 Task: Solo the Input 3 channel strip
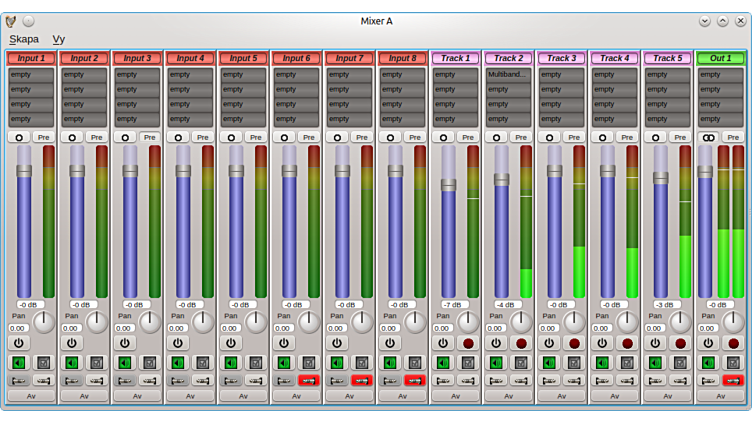(x=150, y=363)
